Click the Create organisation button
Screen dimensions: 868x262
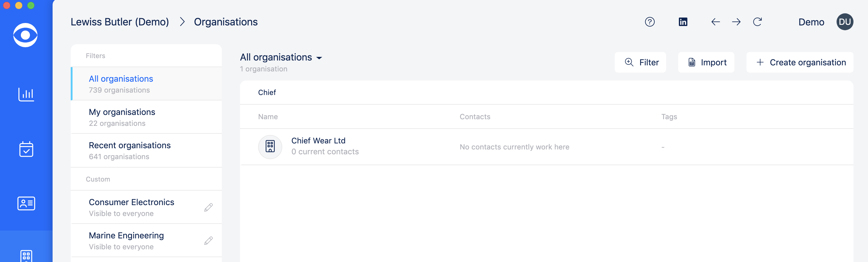800,62
